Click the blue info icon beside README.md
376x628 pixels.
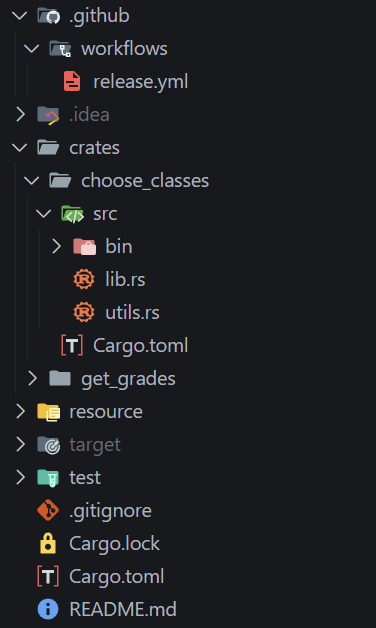click(x=48, y=609)
